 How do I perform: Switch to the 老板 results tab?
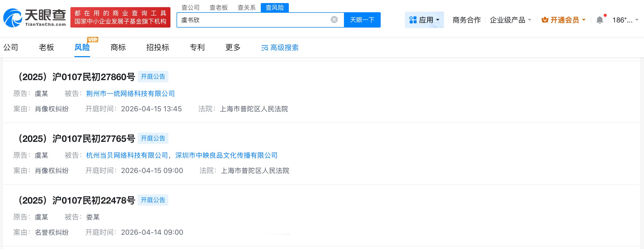click(x=46, y=47)
